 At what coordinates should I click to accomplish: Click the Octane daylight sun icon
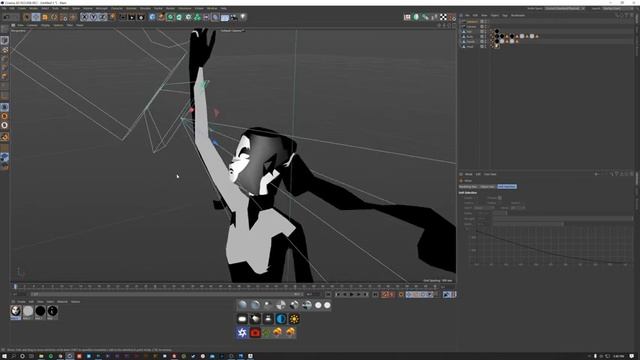294,319
